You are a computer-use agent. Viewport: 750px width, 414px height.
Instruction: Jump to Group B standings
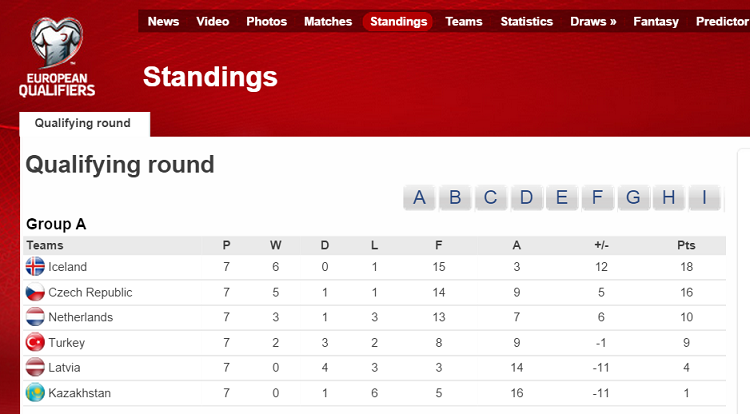455,197
